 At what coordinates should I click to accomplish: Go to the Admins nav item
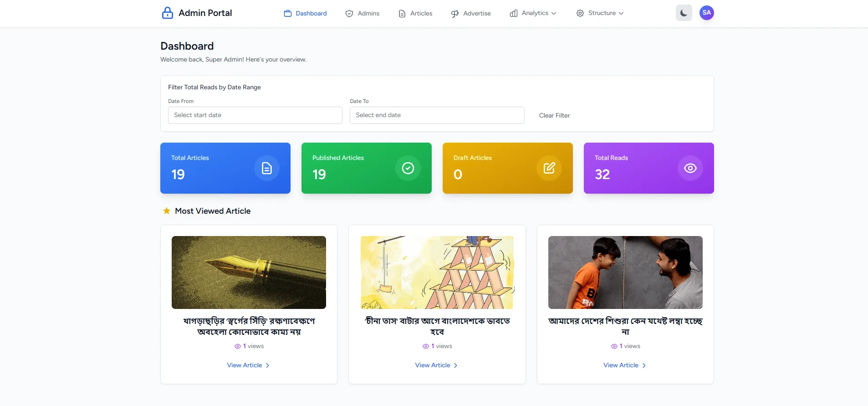pyautogui.click(x=363, y=13)
